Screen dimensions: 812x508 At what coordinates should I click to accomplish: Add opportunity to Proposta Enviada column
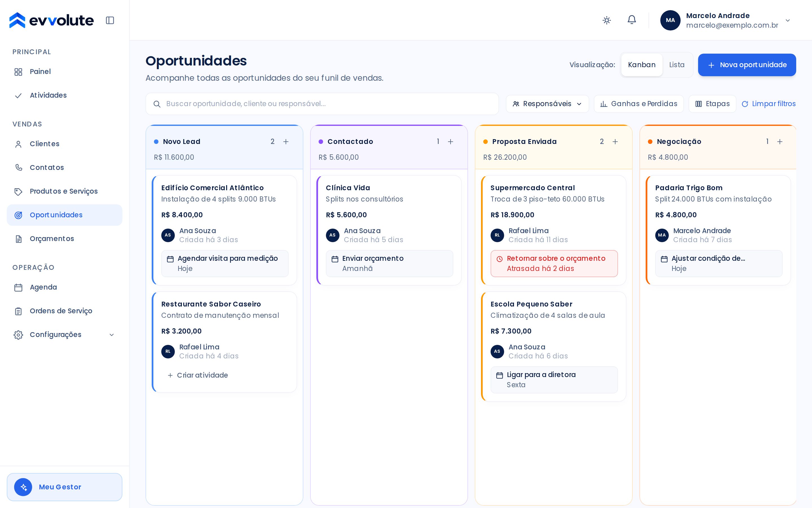coord(615,142)
